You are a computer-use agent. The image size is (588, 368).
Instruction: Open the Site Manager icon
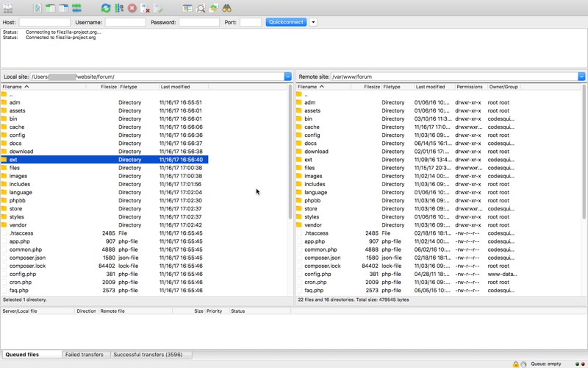pos(8,8)
